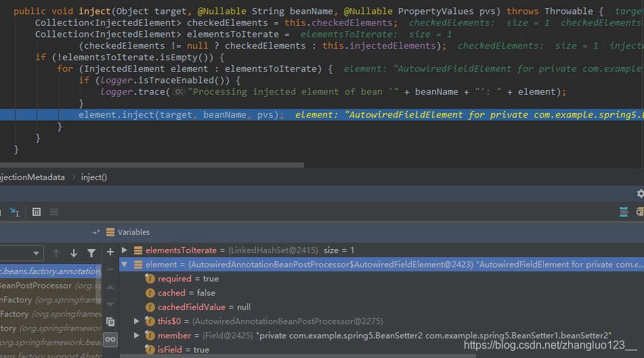Click the f icon beside member field
644x358 pixels.
(x=150, y=336)
